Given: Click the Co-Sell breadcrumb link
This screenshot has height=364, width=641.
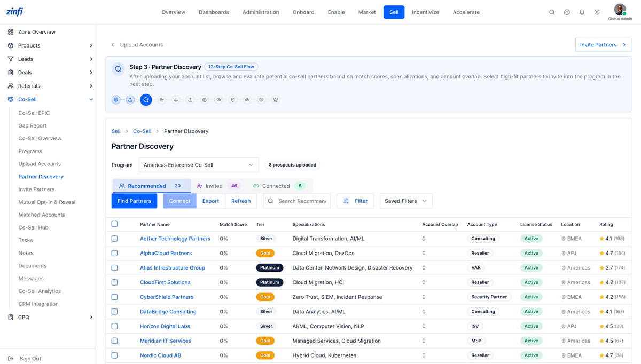Looking at the screenshot, I should click(142, 131).
